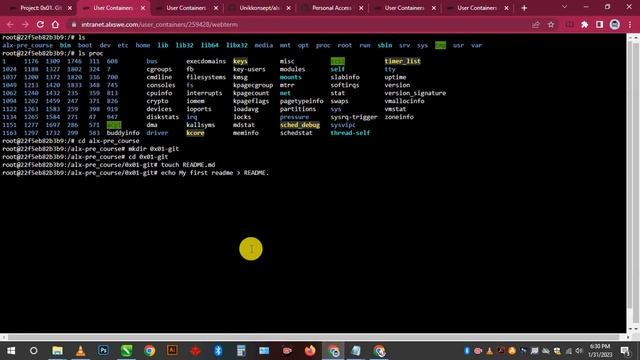Open the Windows Start menu

pos(11,351)
